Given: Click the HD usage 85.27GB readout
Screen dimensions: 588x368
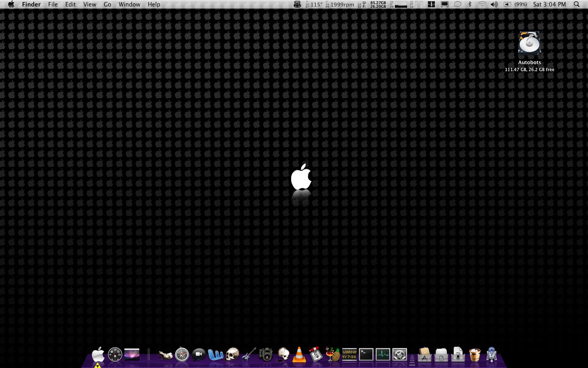Looking at the screenshot, I should (372, 4).
